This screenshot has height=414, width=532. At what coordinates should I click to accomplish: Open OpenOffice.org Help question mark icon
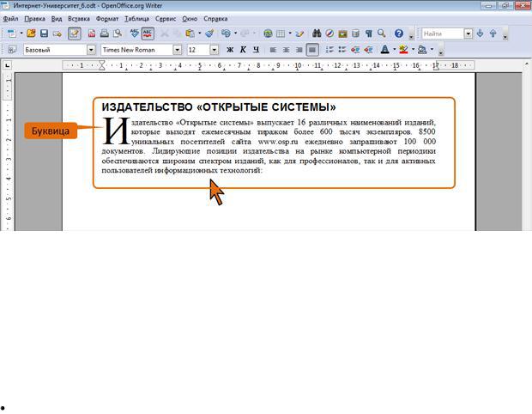point(399,33)
